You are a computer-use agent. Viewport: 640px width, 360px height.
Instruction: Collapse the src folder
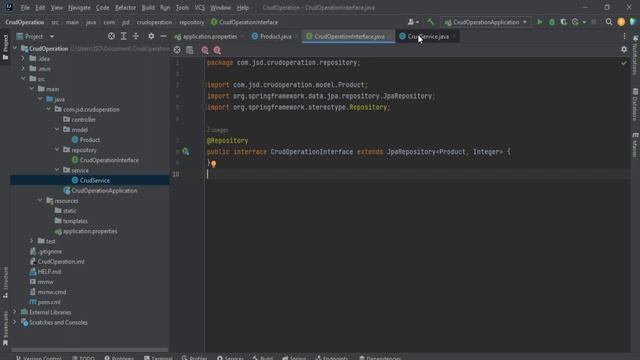point(23,78)
